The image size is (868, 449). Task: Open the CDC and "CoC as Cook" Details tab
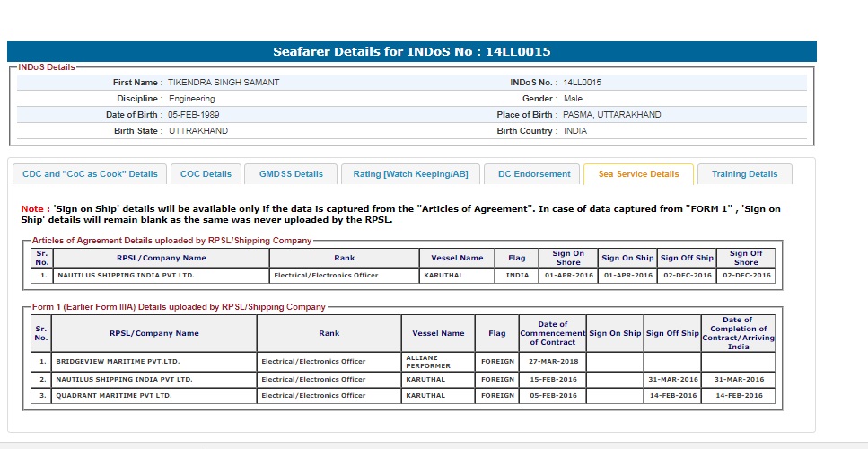[90, 174]
